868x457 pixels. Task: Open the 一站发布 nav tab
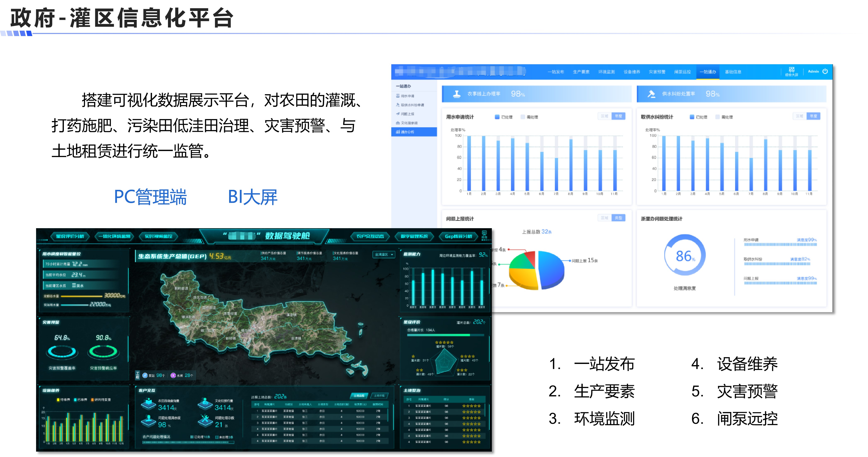click(556, 72)
